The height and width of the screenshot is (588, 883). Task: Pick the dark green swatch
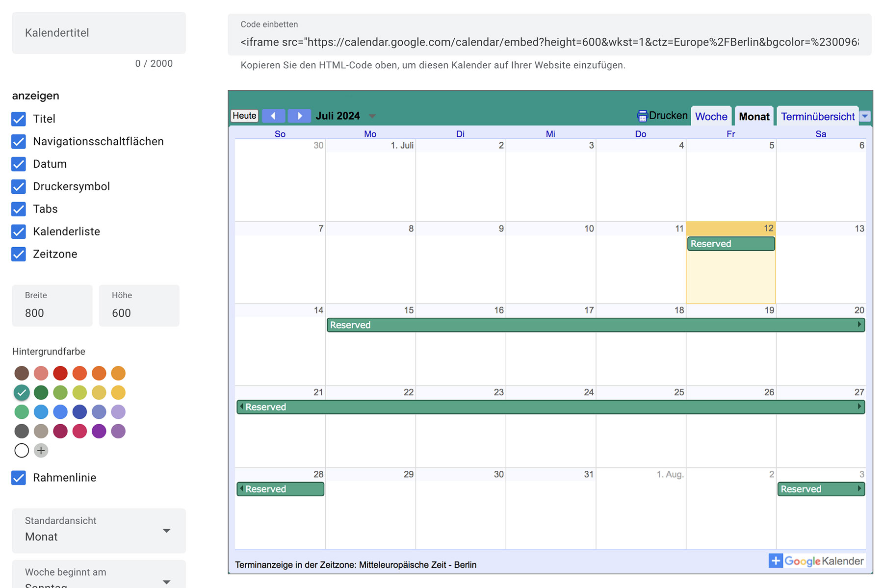click(x=41, y=392)
